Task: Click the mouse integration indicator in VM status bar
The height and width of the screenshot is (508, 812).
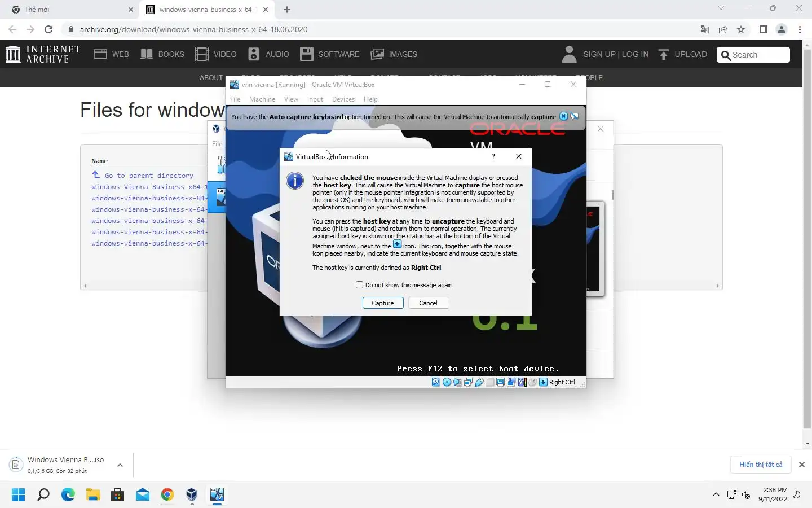Action: 532,382
